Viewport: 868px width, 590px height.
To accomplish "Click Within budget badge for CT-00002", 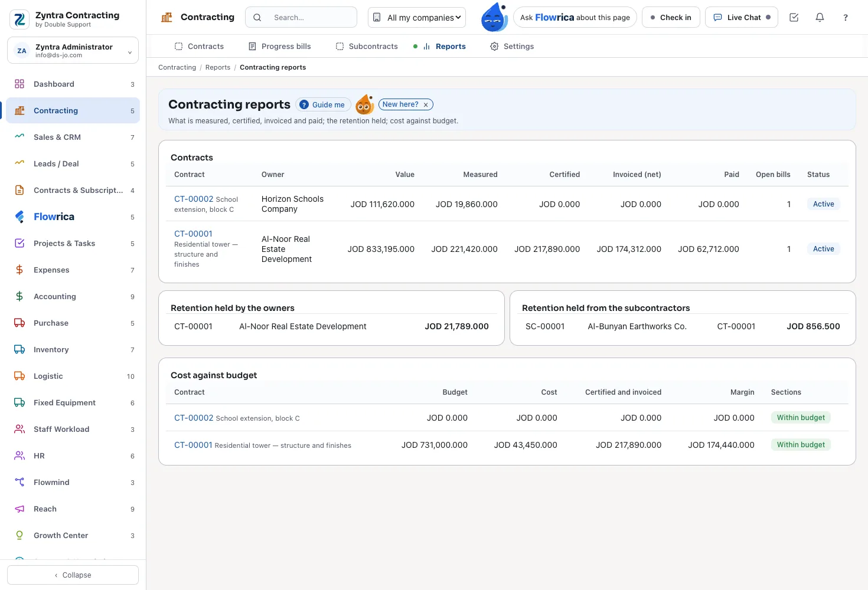I will tap(801, 418).
